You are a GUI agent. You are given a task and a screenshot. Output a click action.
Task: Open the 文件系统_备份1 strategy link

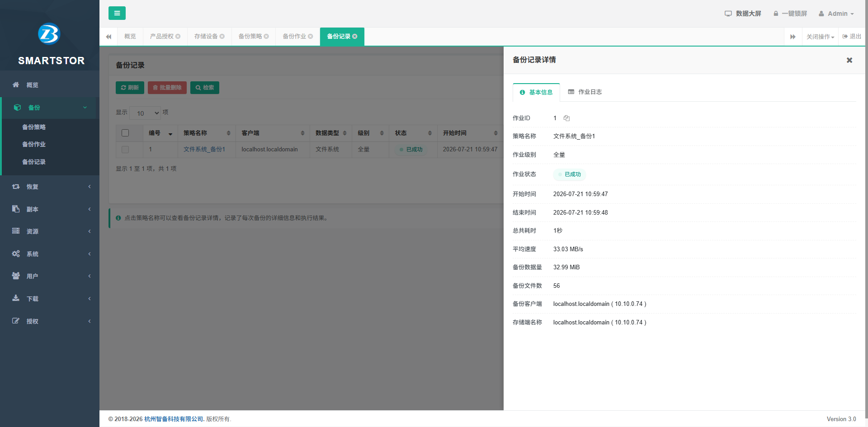coord(204,150)
